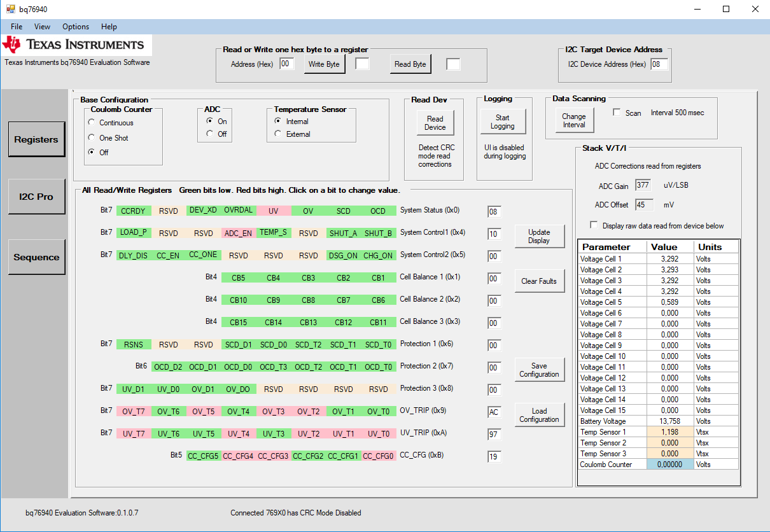Switch to the Registers panel
Viewport: 770px width, 532px height.
click(36, 139)
